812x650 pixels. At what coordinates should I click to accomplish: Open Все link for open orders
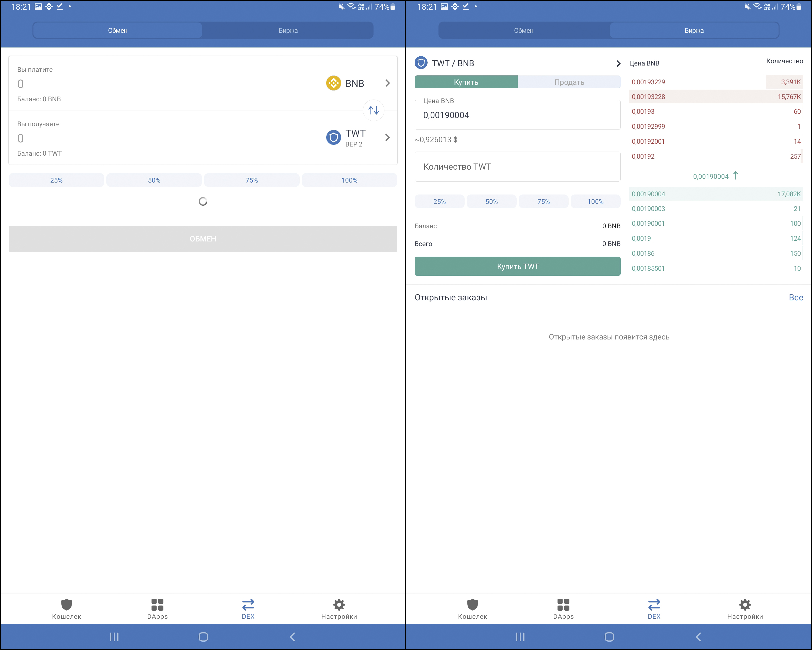pos(796,297)
